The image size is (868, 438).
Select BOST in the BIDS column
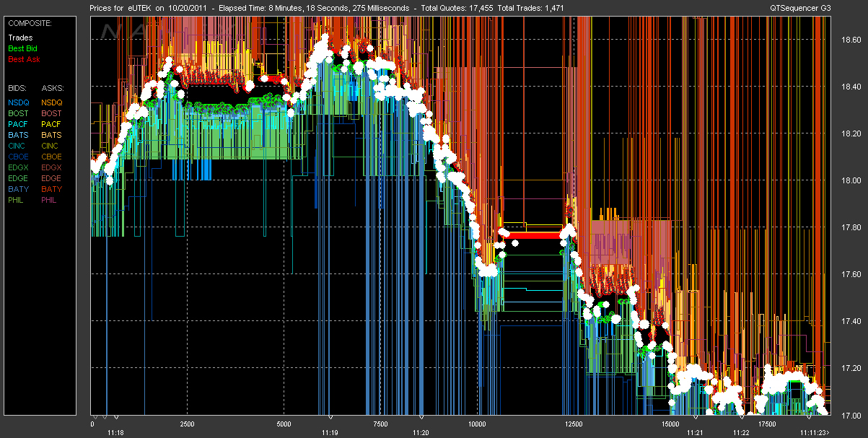(x=18, y=113)
